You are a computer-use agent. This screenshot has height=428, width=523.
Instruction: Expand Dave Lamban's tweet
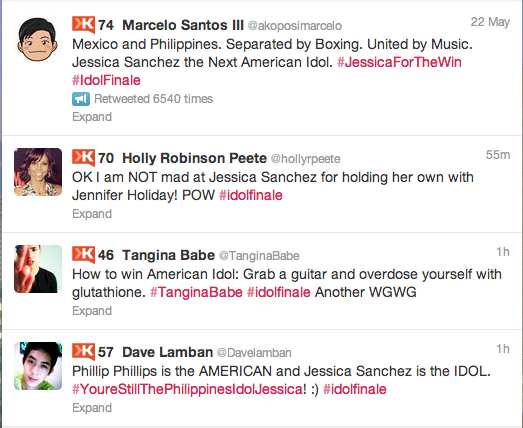pyautogui.click(x=92, y=408)
